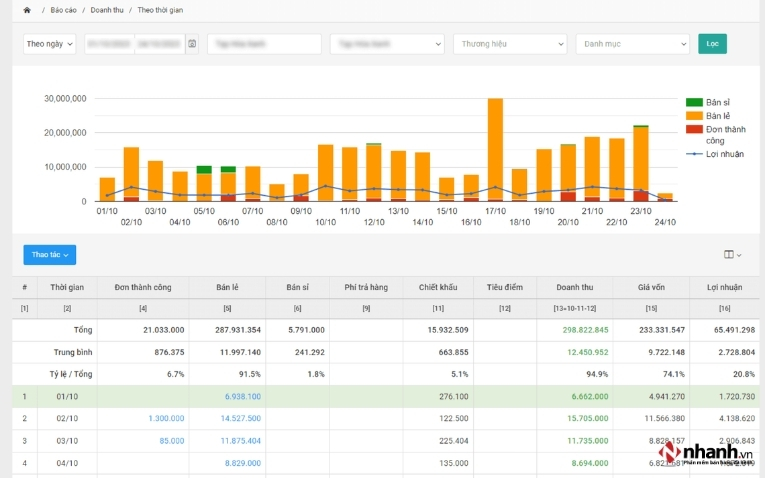Click the Tỷ lệ / Tổng row label
Viewport: 765px width, 478px height.
click(x=71, y=374)
